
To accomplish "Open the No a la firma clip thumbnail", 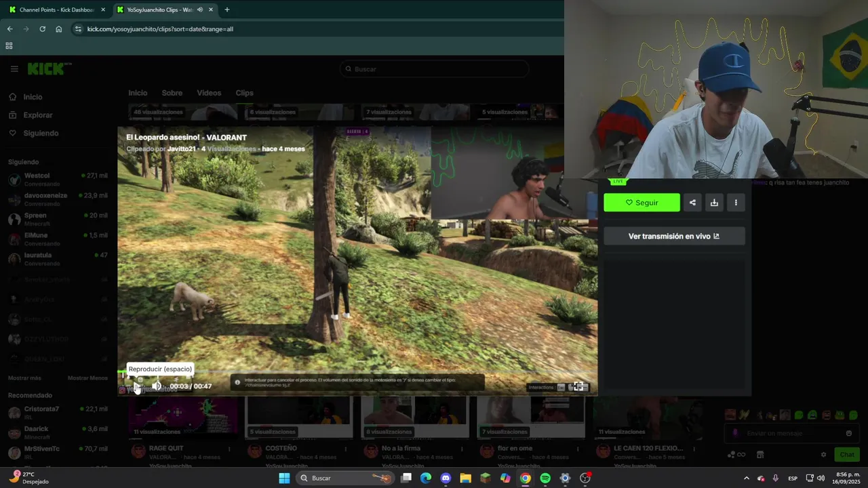I will [x=415, y=418].
